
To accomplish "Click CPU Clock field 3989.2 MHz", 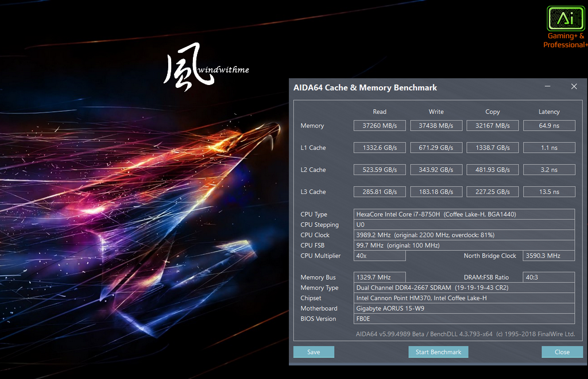I will click(464, 235).
